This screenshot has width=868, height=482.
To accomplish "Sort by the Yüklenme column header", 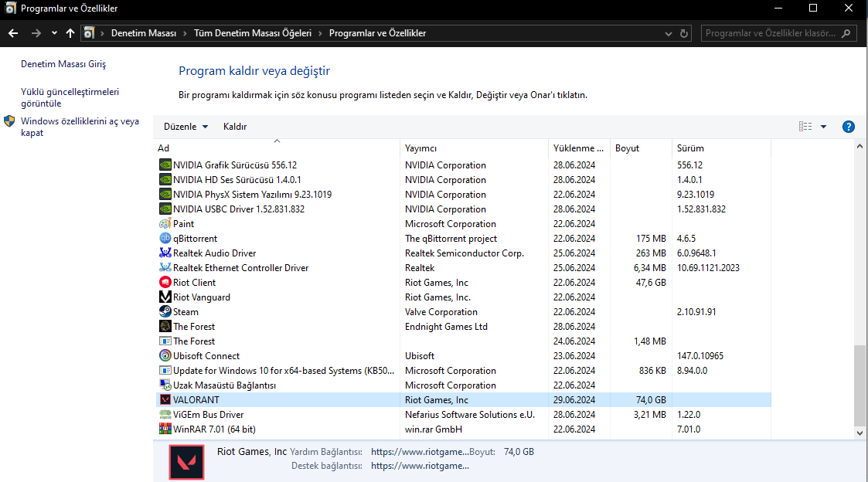I will click(579, 148).
